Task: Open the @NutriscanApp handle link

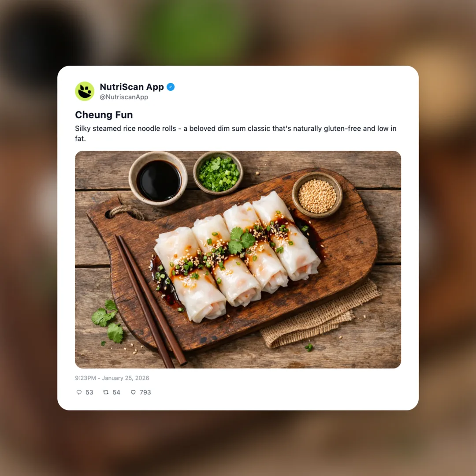Action: [x=124, y=97]
